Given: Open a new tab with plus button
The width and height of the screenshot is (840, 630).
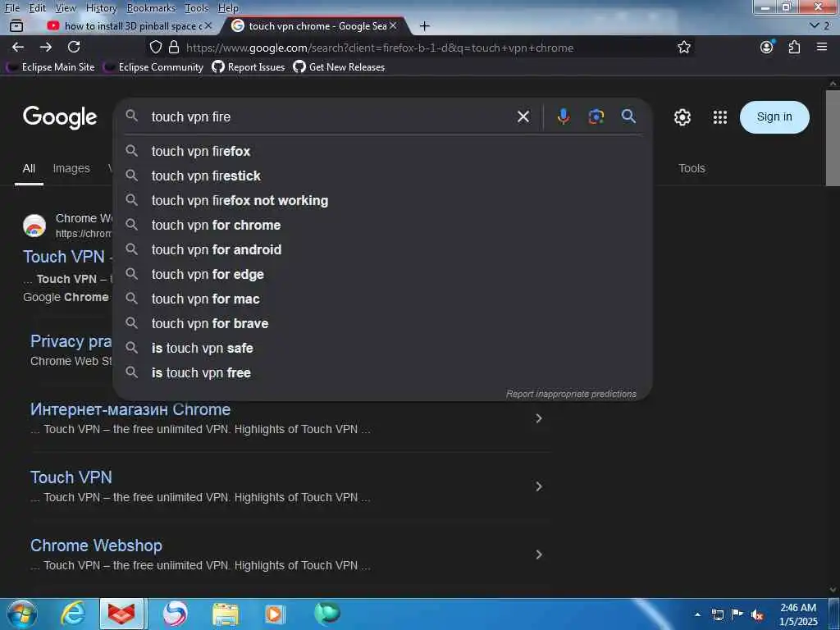Looking at the screenshot, I should [425, 25].
